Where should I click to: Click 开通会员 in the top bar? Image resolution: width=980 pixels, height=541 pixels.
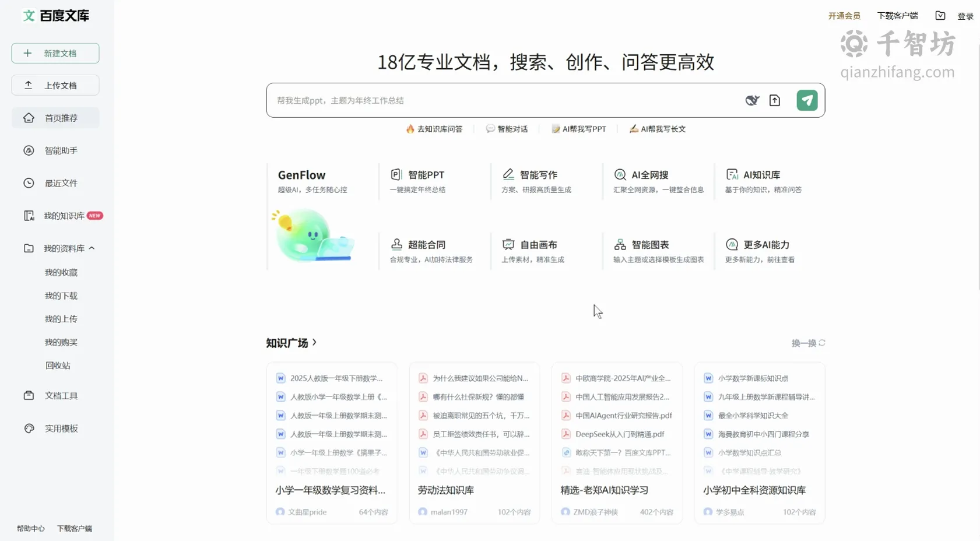pyautogui.click(x=844, y=16)
